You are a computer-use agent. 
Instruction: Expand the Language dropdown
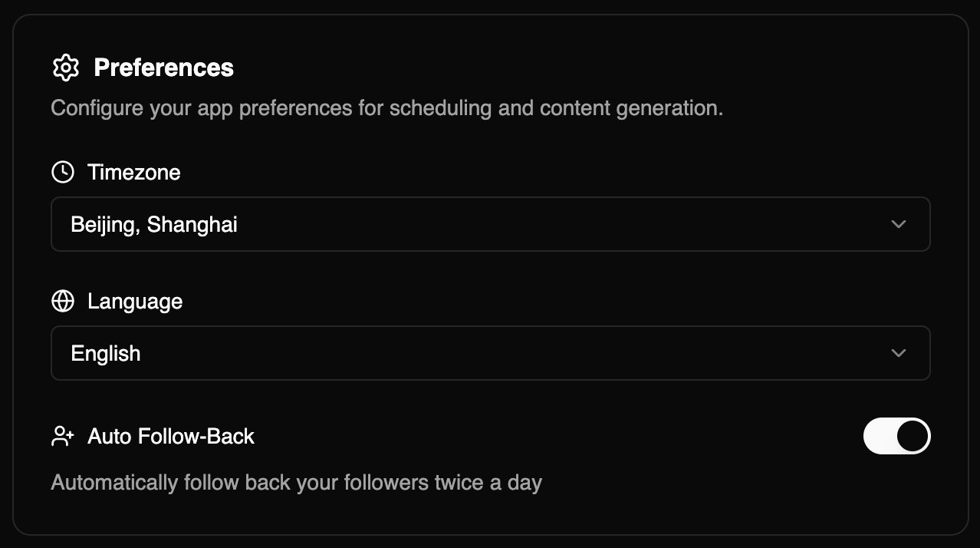click(490, 353)
